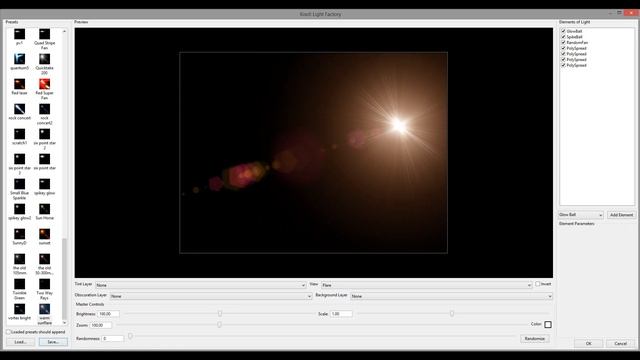Click the bright flare center in preview

pyautogui.click(x=399, y=125)
